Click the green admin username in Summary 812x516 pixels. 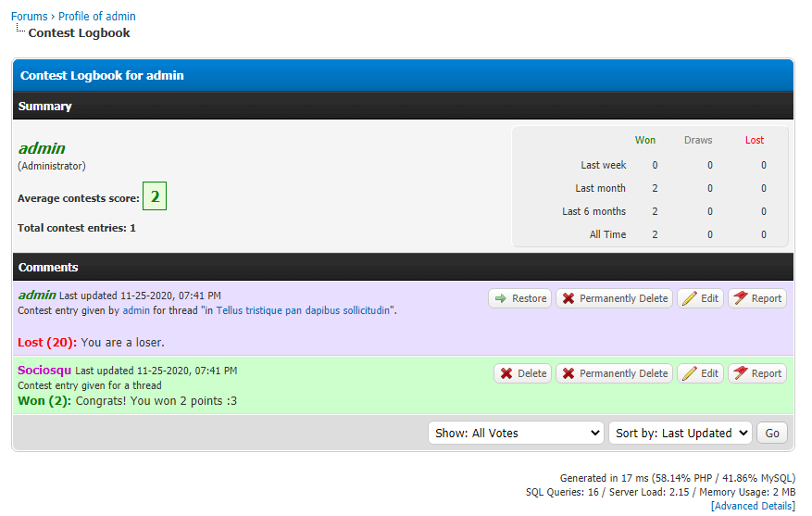[x=42, y=148]
